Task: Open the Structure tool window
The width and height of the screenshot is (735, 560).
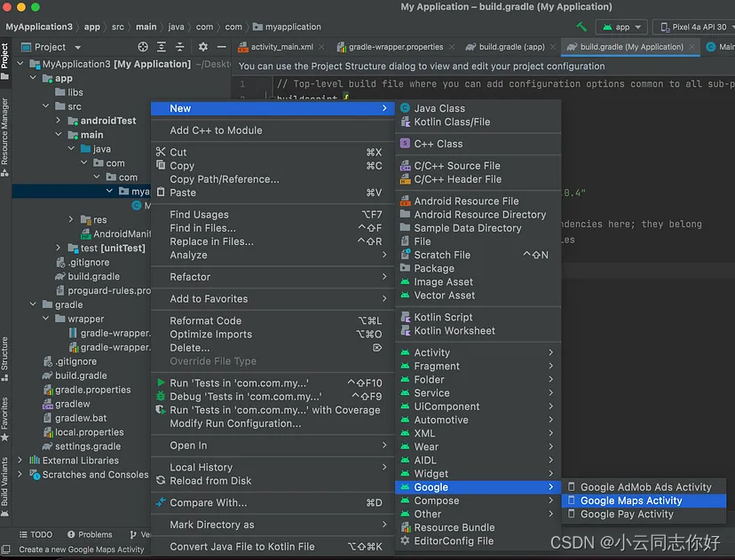Action: click(4, 359)
